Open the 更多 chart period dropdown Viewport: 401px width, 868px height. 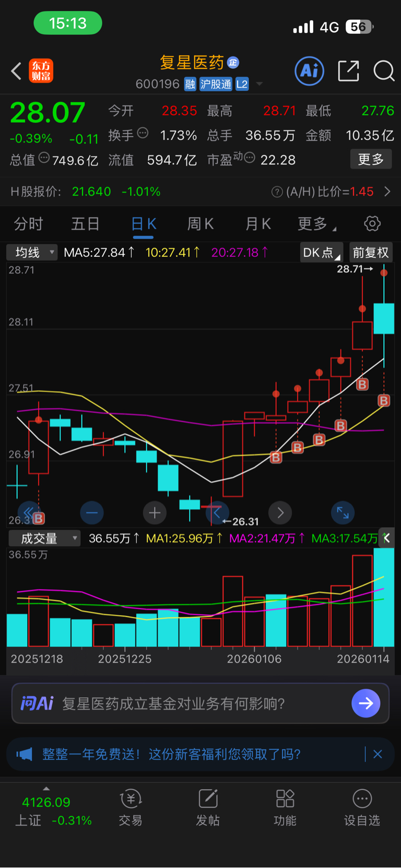coord(317,224)
